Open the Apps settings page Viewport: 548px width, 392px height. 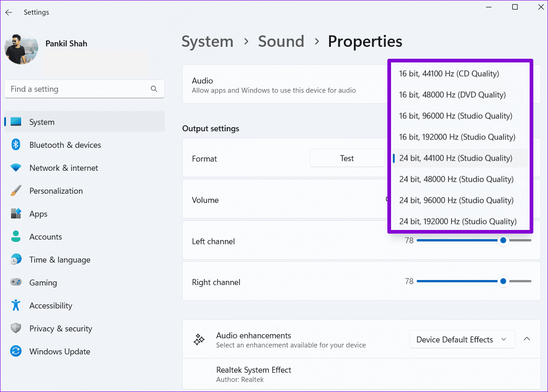tap(39, 214)
